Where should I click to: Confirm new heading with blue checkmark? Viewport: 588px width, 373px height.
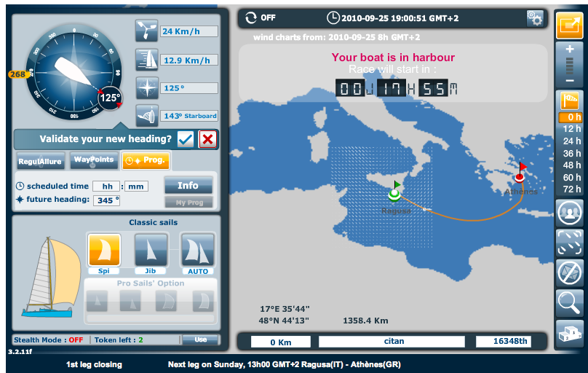pos(186,138)
